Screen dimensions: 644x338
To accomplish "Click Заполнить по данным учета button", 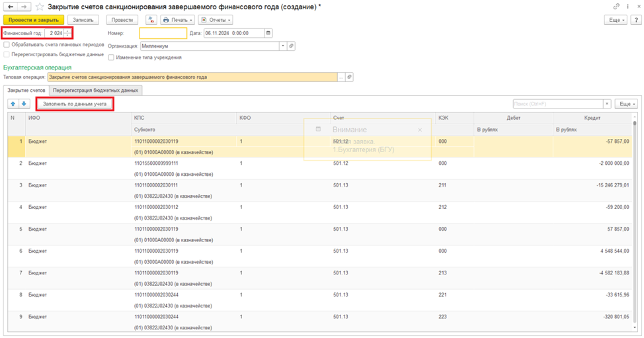I will (x=75, y=104).
